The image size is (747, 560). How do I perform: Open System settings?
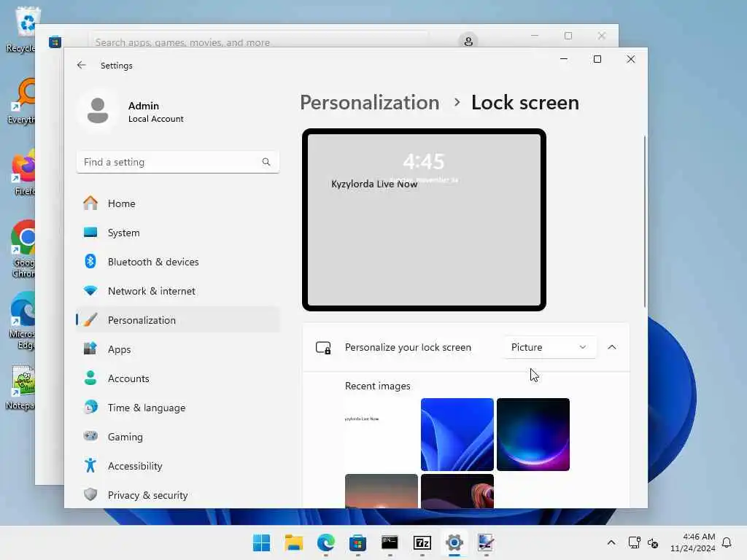pyautogui.click(x=177, y=233)
